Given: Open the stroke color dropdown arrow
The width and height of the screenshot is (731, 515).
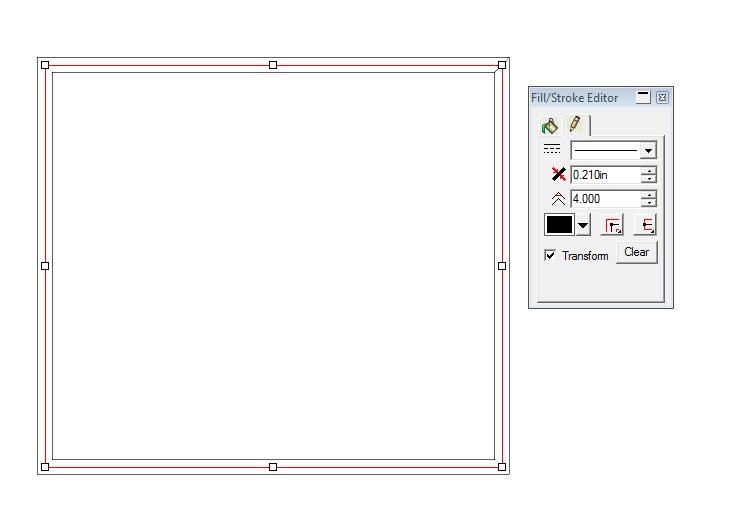Looking at the screenshot, I should point(583,225).
